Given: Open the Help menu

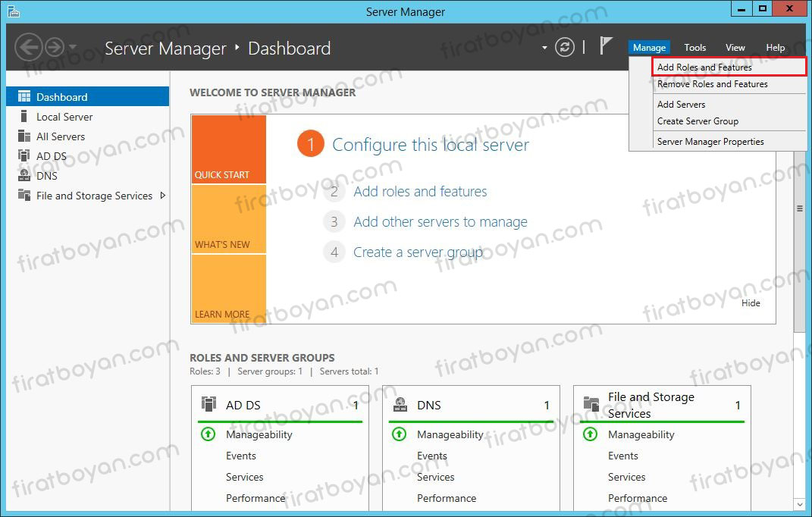Looking at the screenshot, I should [776, 48].
